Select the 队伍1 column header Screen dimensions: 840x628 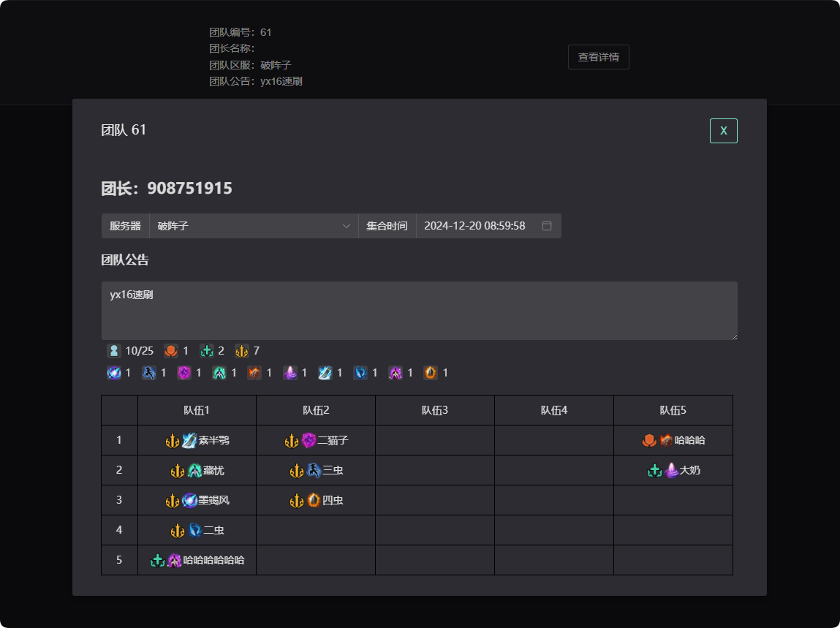point(197,410)
